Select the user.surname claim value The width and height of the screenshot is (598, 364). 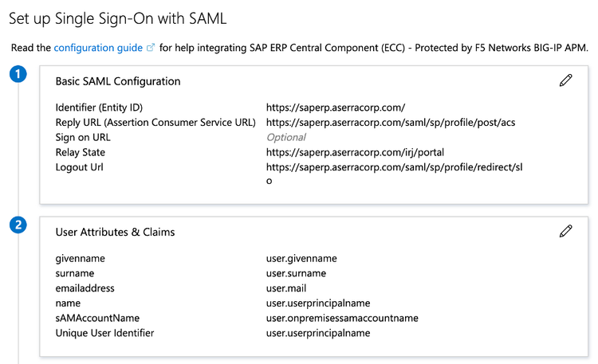[x=296, y=273]
